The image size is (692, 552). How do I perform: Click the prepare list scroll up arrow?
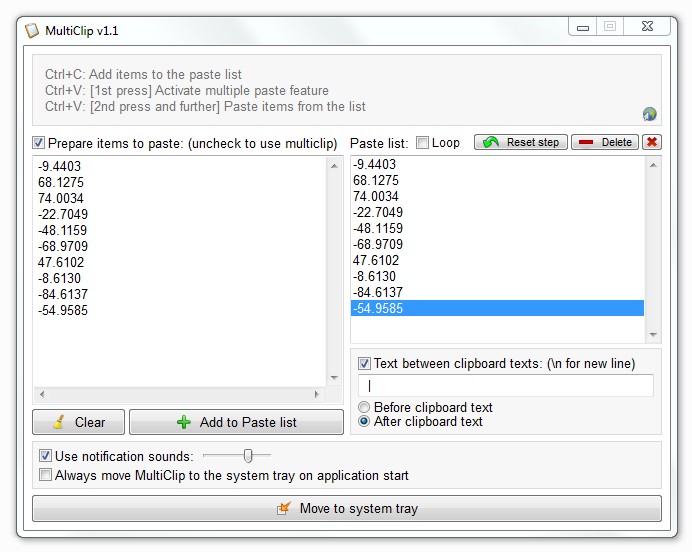click(335, 166)
